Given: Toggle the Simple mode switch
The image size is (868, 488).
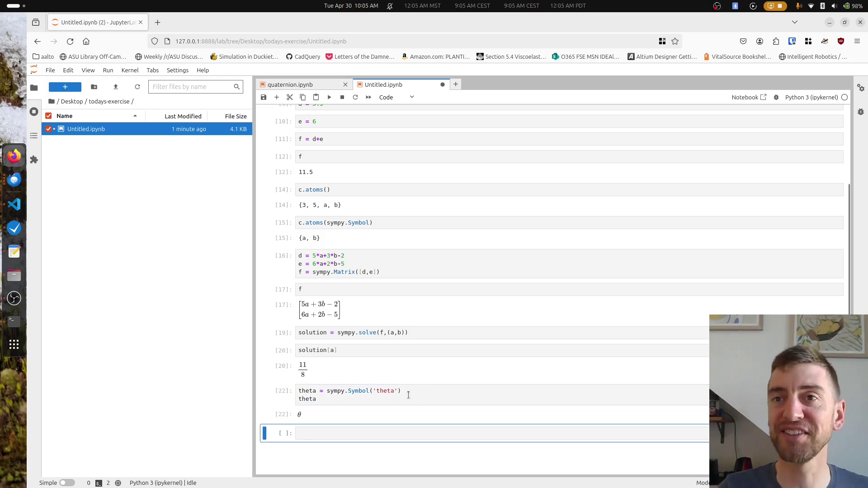Looking at the screenshot, I should [67, 483].
